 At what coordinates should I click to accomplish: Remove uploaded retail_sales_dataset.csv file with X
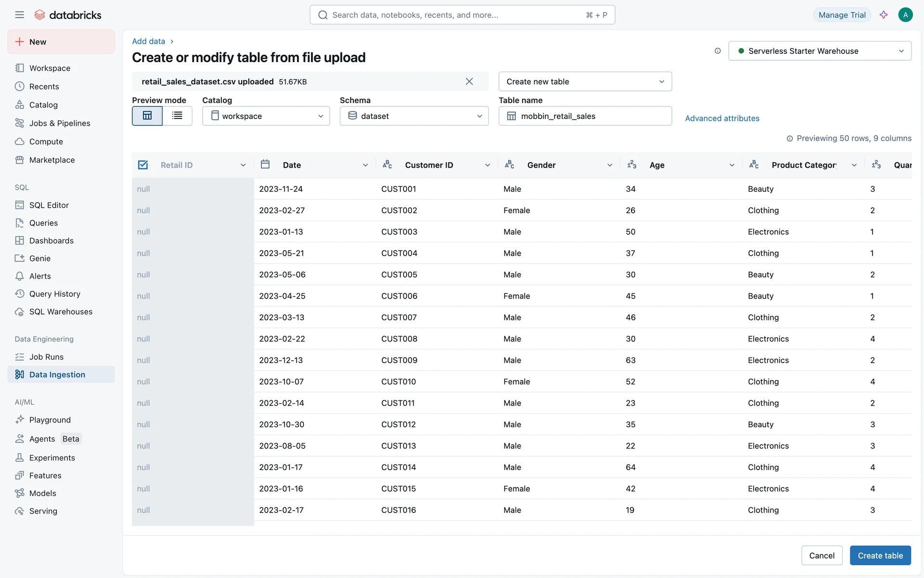pos(469,81)
